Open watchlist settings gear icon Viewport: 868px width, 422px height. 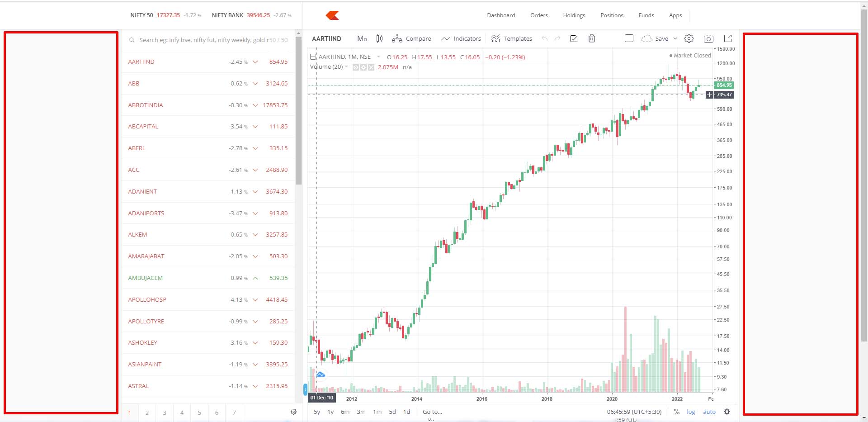pyautogui.click(x=293, y=412)
